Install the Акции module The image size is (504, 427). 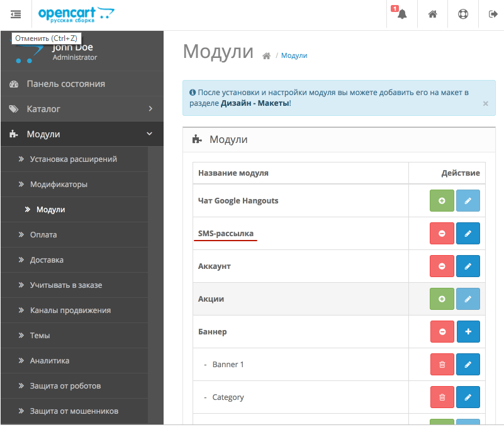click(442, 299)
